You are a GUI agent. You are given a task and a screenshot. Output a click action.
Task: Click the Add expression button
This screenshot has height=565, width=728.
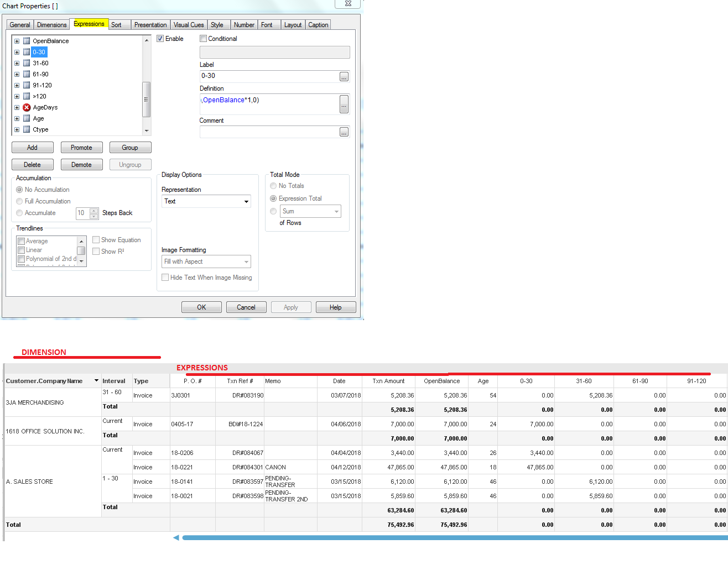pyautogui.click(x=33, y=148)
